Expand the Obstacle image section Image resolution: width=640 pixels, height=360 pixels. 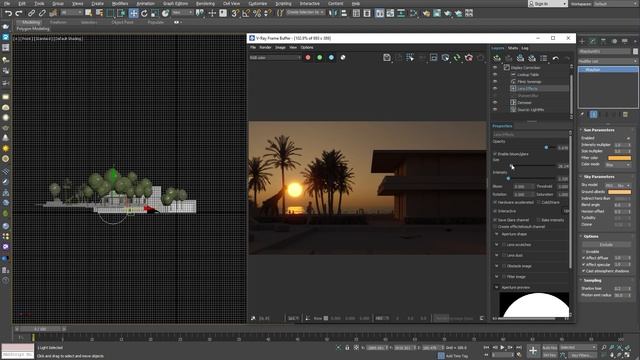[497, 266]
